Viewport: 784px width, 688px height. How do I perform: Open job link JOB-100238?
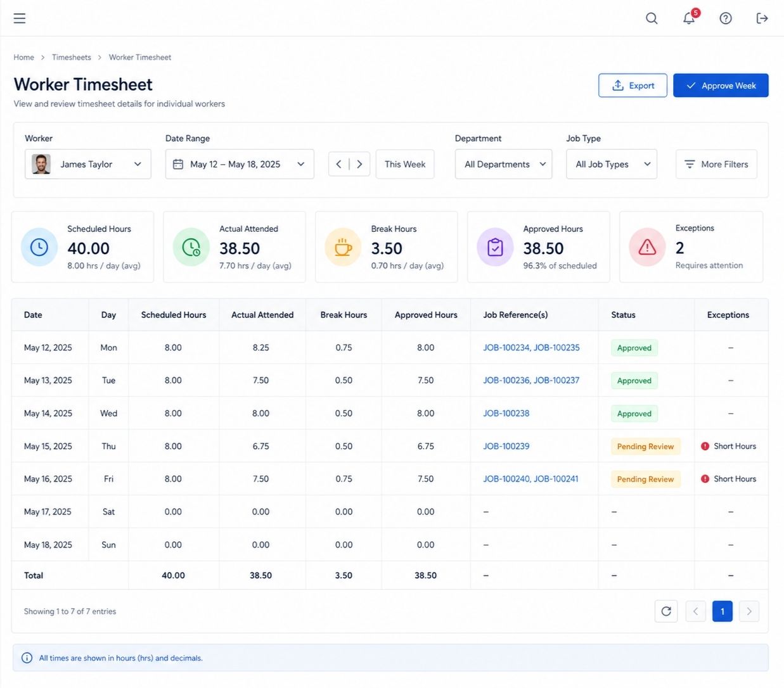(x=506, y=413)
